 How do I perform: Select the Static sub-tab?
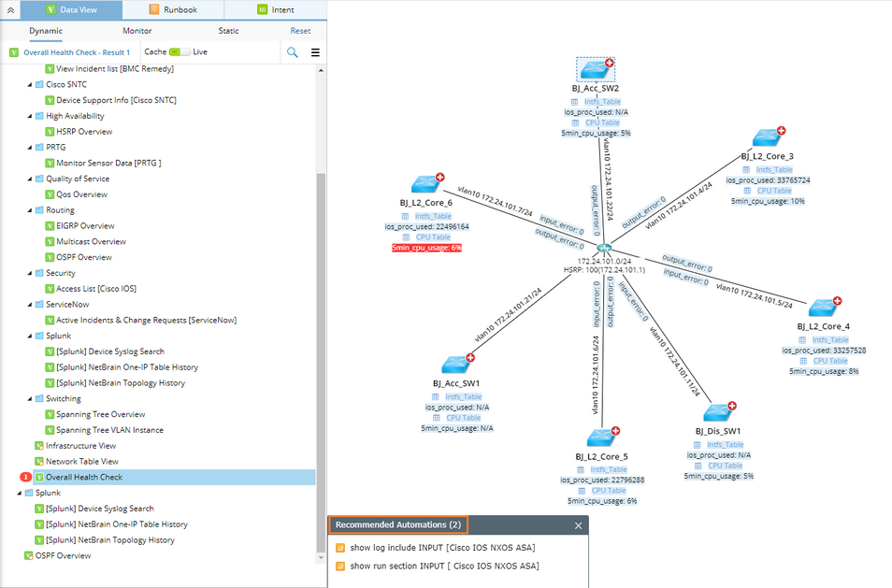point(229,31)
